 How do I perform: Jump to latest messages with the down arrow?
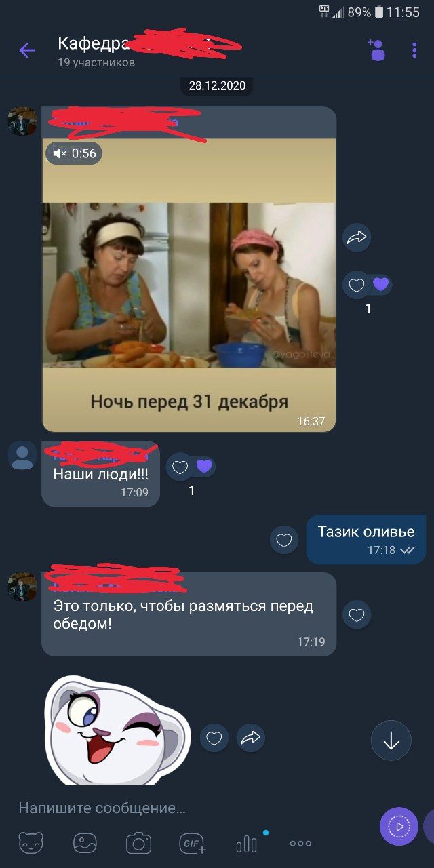click(x=391, y=741)
